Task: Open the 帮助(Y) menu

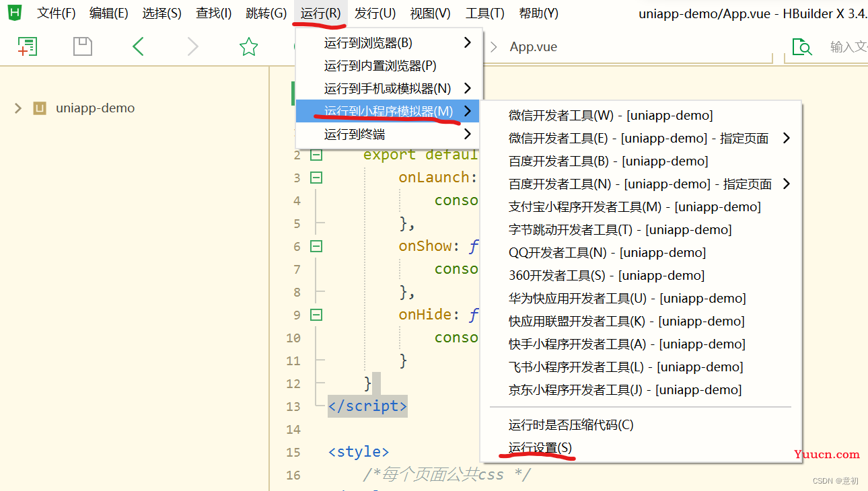Action: coord(539,13)
